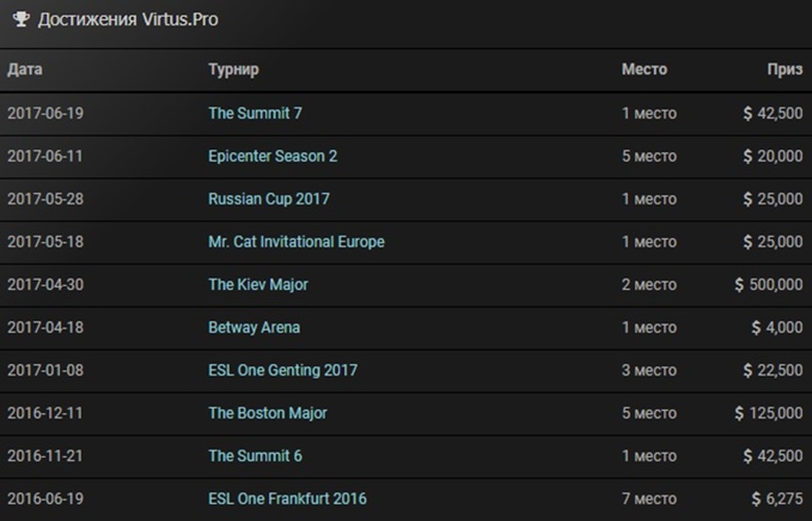
Task: Select the 2017-06-19 date cell
Action: click(45, 114)
